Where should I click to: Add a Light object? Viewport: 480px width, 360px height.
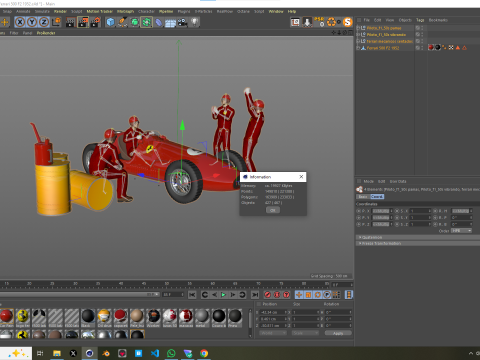click(x=195, y=22)
